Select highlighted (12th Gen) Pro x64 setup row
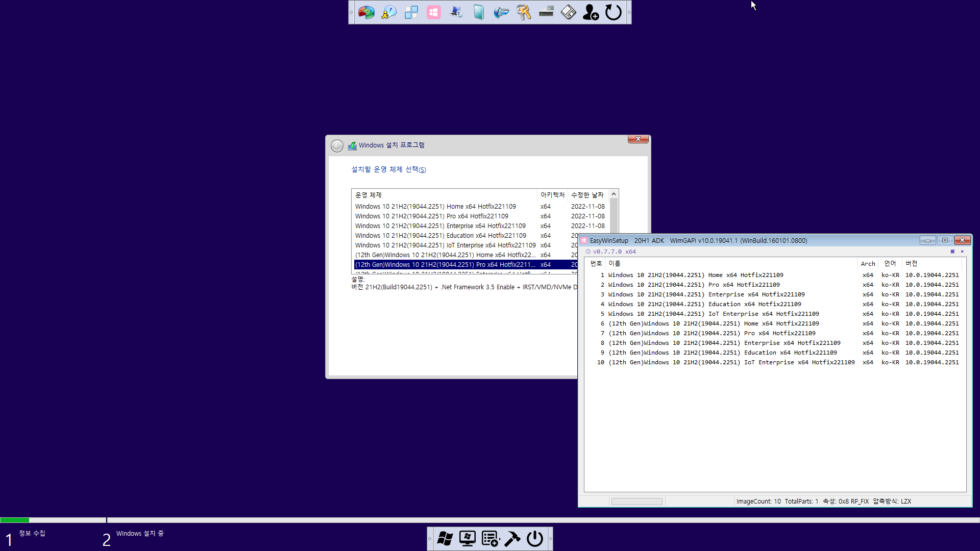The image size is (980, 551). 465,265
